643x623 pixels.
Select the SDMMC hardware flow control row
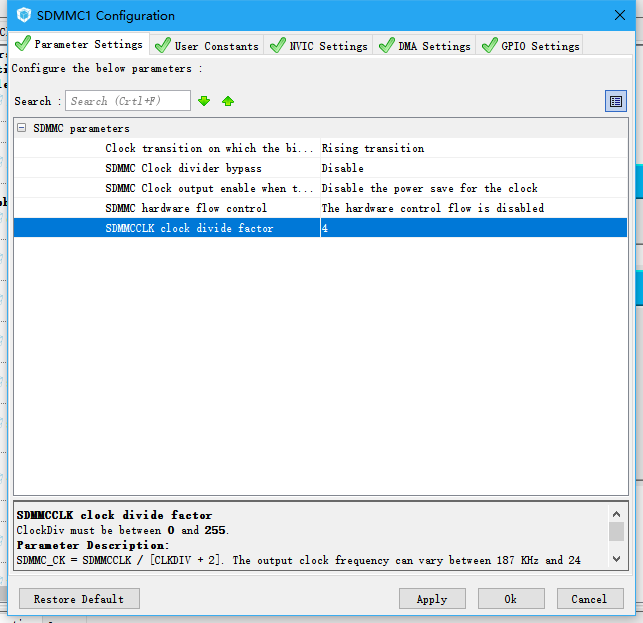(x=321, y=208)
